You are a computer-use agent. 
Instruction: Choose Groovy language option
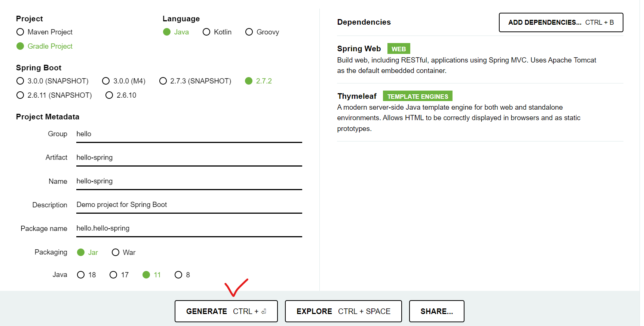(x=249, y=32)
